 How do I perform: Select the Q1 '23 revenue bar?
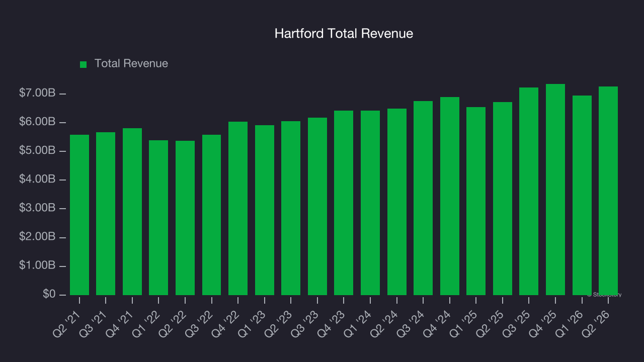(265, 210)
